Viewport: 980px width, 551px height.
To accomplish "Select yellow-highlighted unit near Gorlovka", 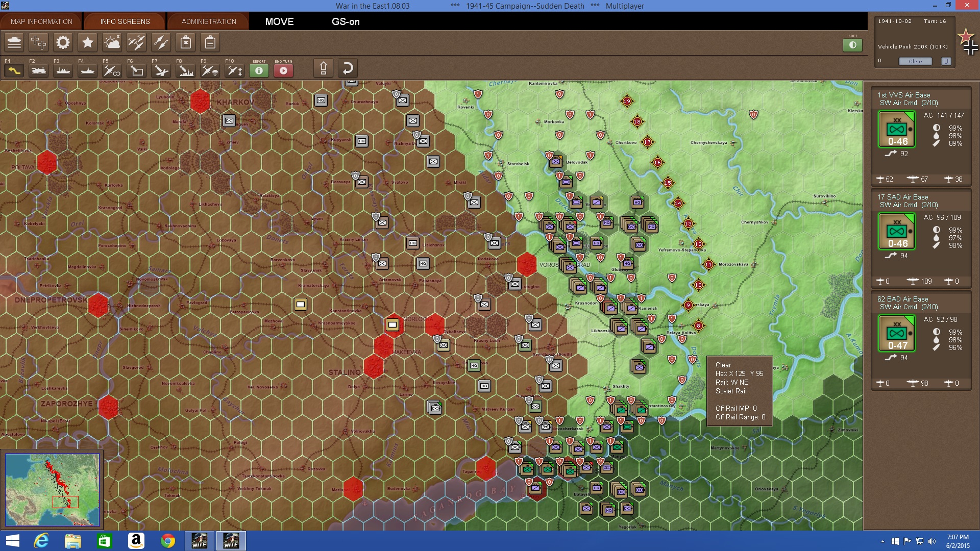I will [x=393, y=324].
